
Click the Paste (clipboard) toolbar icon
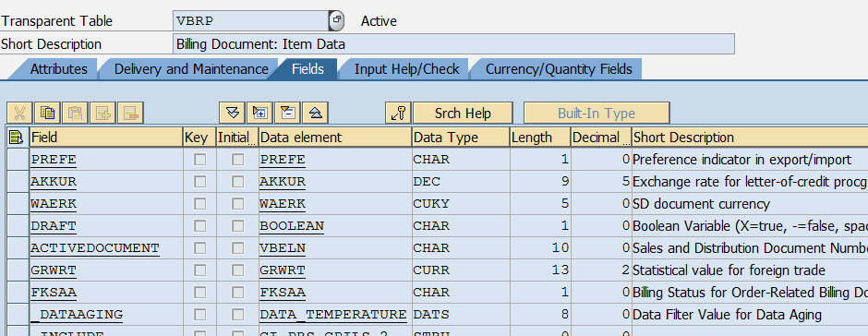point(76,113)
